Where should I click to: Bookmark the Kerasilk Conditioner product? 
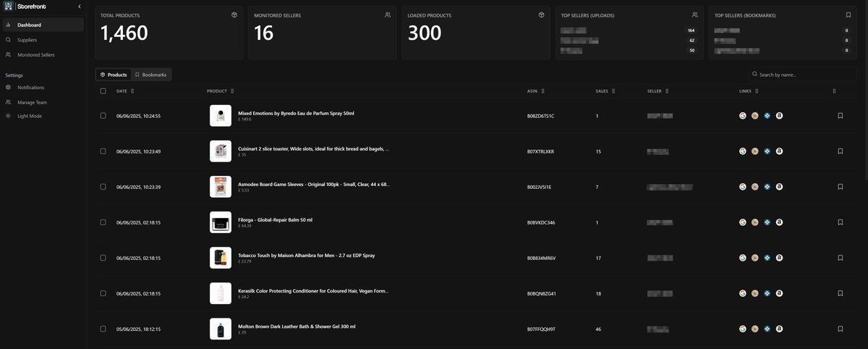click(840, 293)
